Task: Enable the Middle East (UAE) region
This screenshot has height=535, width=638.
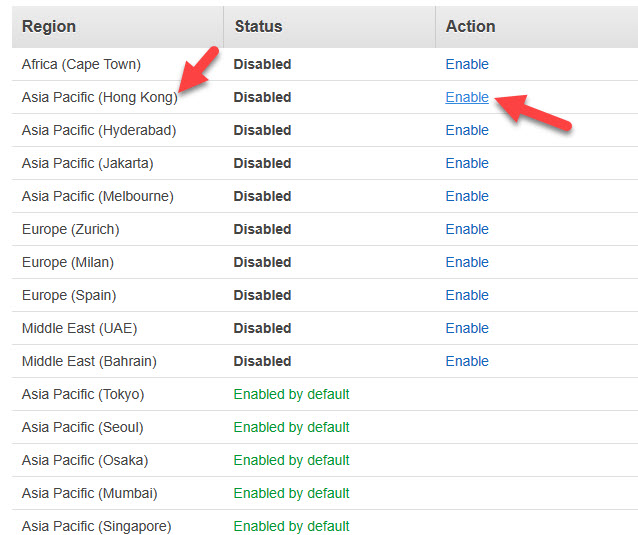Action: pos(467,328)
